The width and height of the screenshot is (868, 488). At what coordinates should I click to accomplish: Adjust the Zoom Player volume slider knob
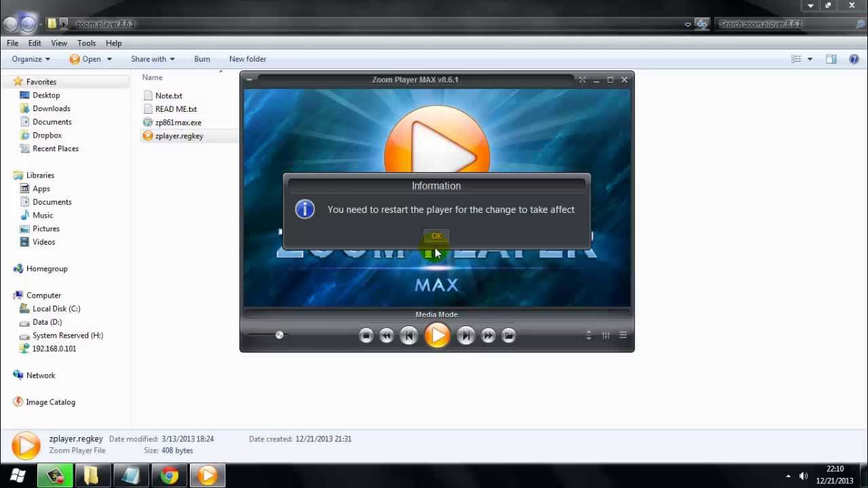click(x=279, y=335)
